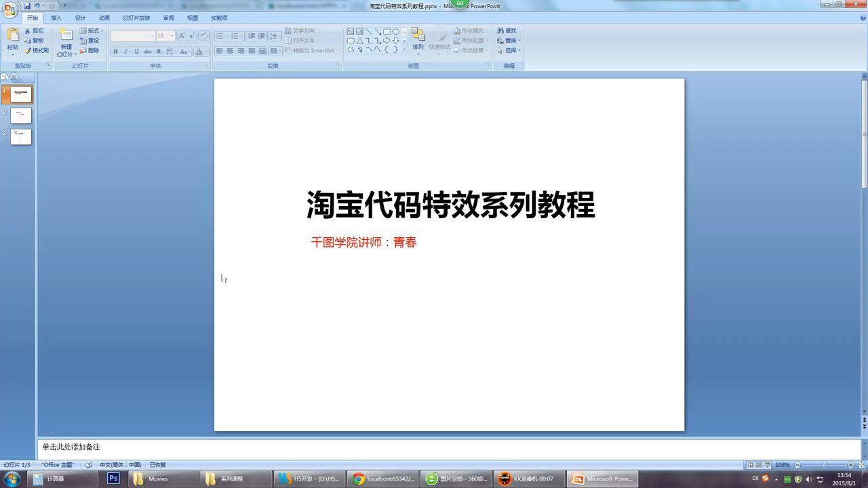This screenshot has width=868, height=488.
Task: Undo the last action
Action: tap(37, 5)
